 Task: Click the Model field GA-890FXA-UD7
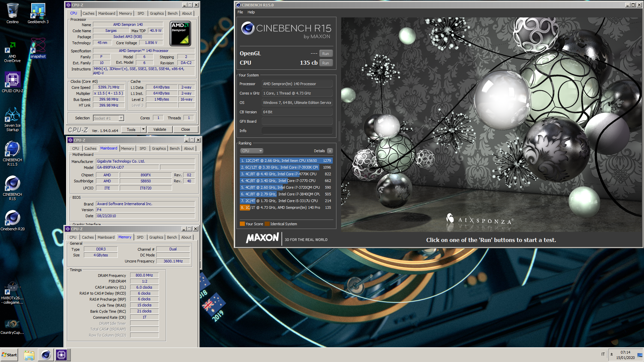point(127,167)
